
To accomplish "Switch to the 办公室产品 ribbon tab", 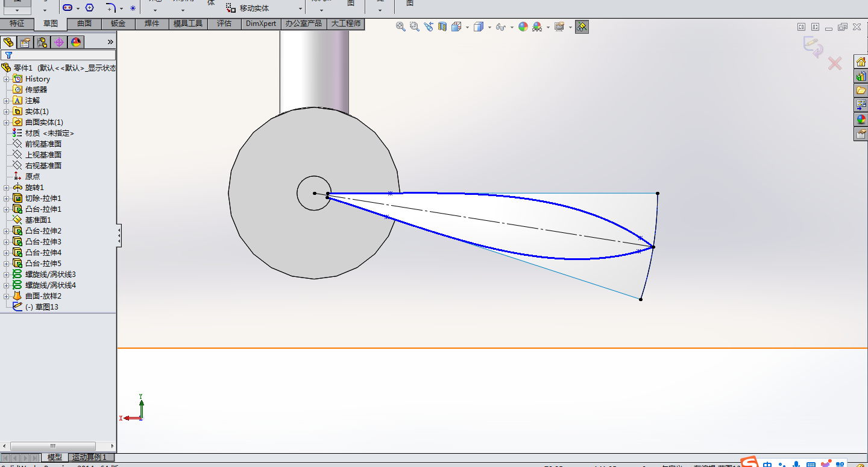I will (x=304, y=24).
